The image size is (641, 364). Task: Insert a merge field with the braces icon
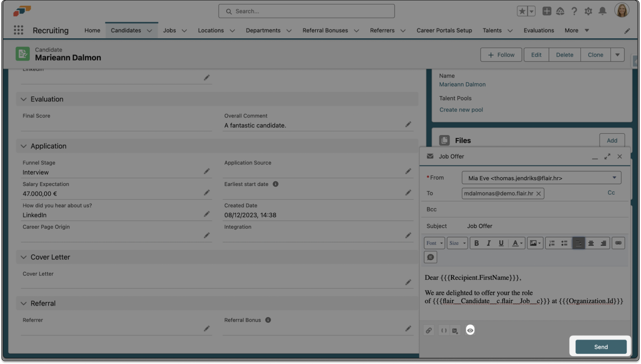tap(444, 330)
